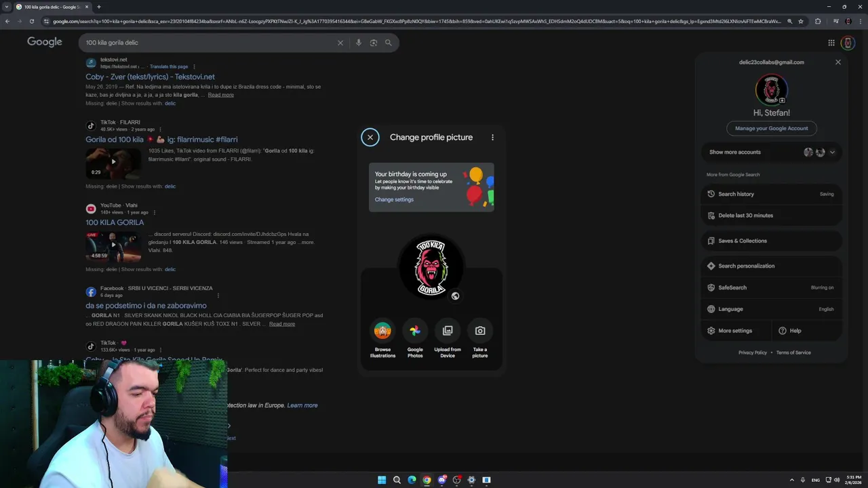Screen dimensions: 868x488
Task: Open more options for the Facebook result
Action: tap(218, 296)
